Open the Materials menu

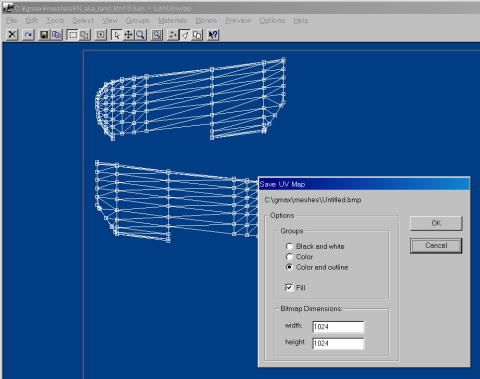pos(173,20)
